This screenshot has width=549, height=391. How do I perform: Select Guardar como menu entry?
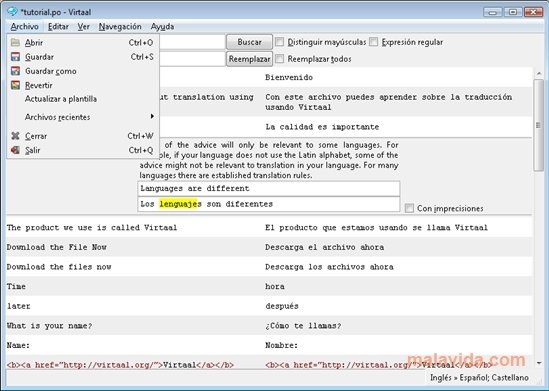[x=83, y=71]
